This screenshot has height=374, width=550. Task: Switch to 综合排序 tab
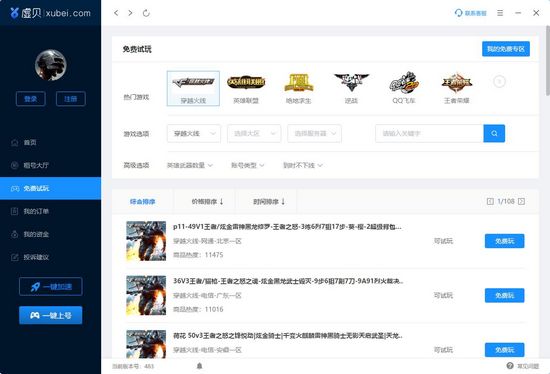click(142, 202)
